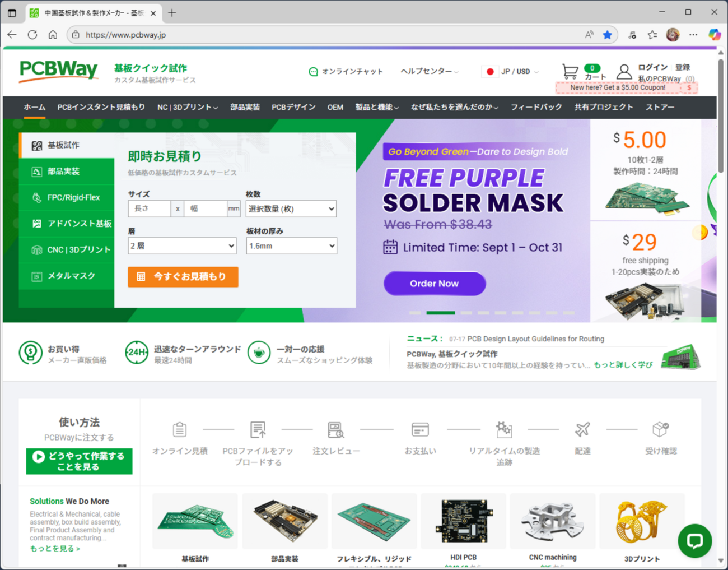Open the tab actions menu icon
The width and height of the screenshot is (728, 570).
coord(12,13)
